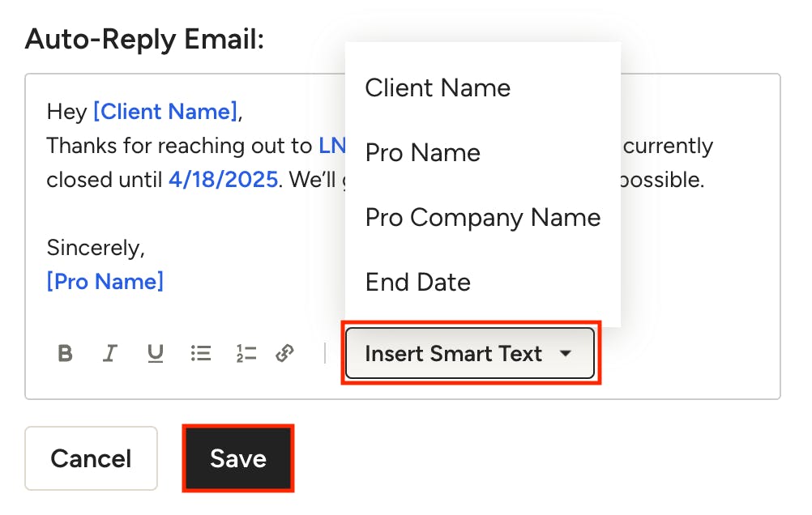This screenshot has height=515, width=812.
Task: Select the Pro Name menu option
Action: (x=422, y=153)
